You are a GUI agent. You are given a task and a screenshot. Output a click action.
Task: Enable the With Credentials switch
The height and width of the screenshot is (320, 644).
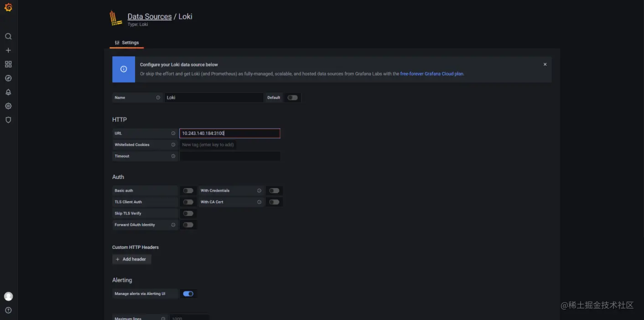point(274,191)
